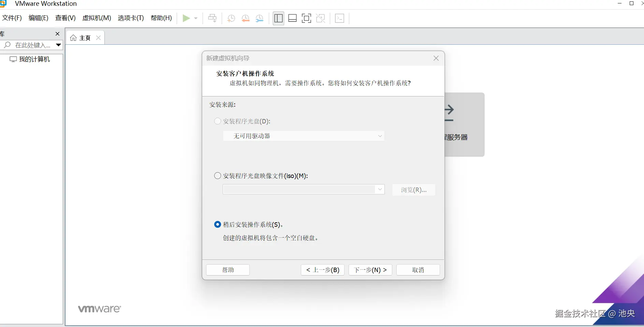
Task: Open the 无可用驱动器 drive dropdown
Action: click(379, 136)
